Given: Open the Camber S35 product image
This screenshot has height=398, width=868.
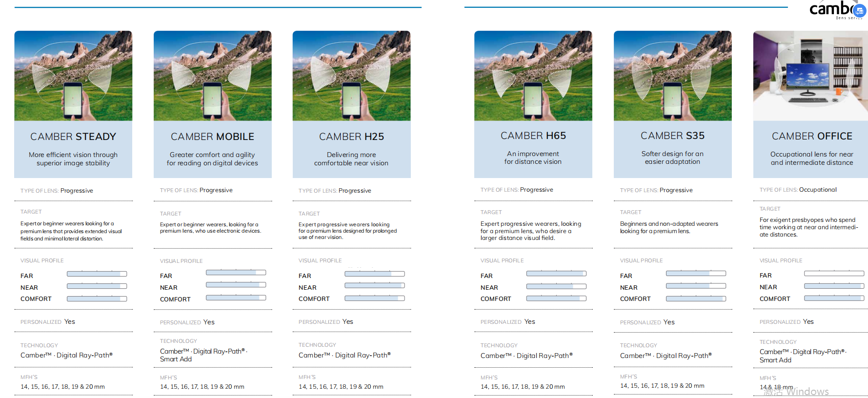Looking at the screenshot, I should pos(673,76).
